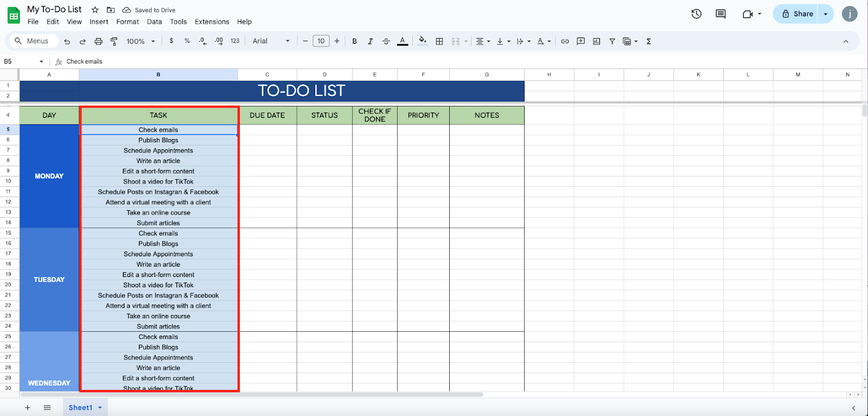Open Name box dropdown arrow

[x=41, y=61]
